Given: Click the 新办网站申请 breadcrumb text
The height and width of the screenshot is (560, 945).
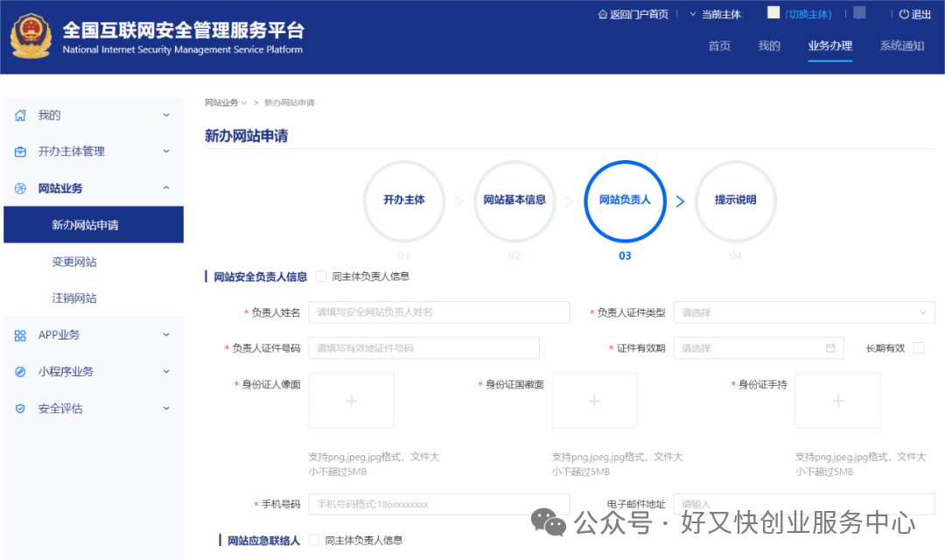Looking at the screenshot, I should (x=290, y=102).
